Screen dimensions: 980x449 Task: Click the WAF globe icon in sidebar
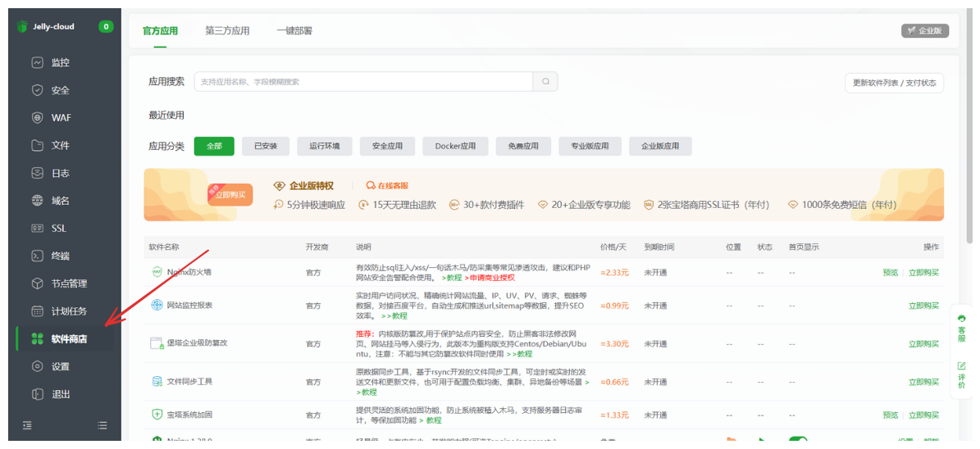37,118
